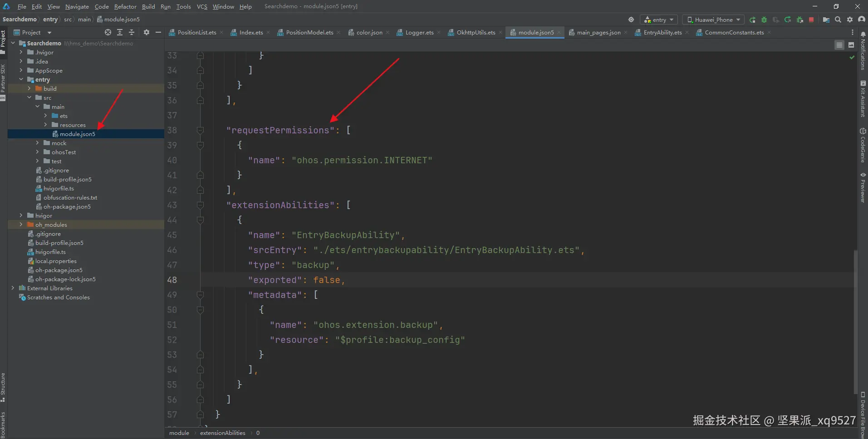Open the Build menu
Image resolution: width=868 pixels, height=439 pixels.
(148, 6)
